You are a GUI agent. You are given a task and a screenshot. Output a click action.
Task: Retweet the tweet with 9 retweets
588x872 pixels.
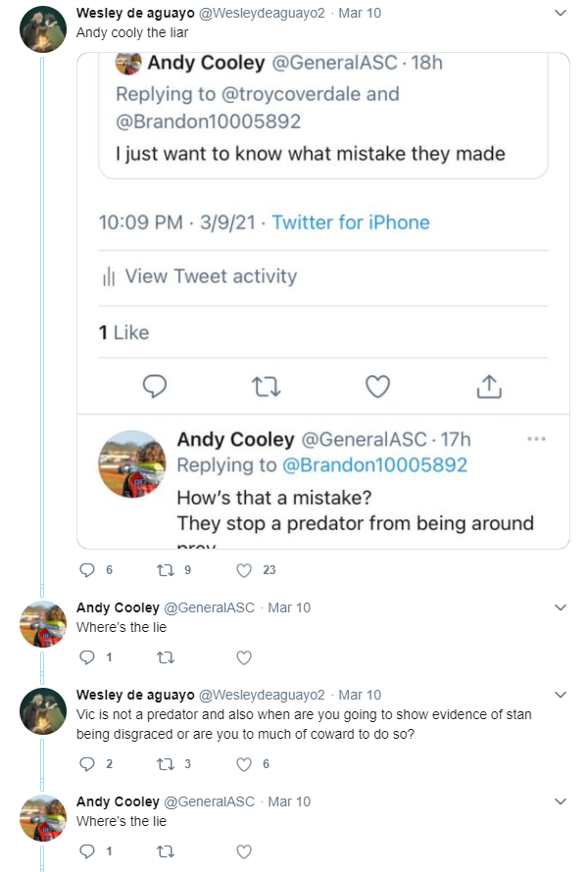point(166,570)
